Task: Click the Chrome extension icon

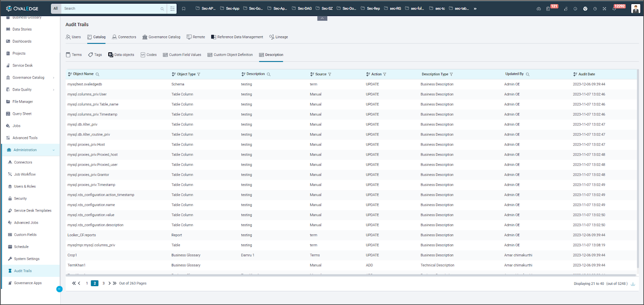Action: pos(585,8)
